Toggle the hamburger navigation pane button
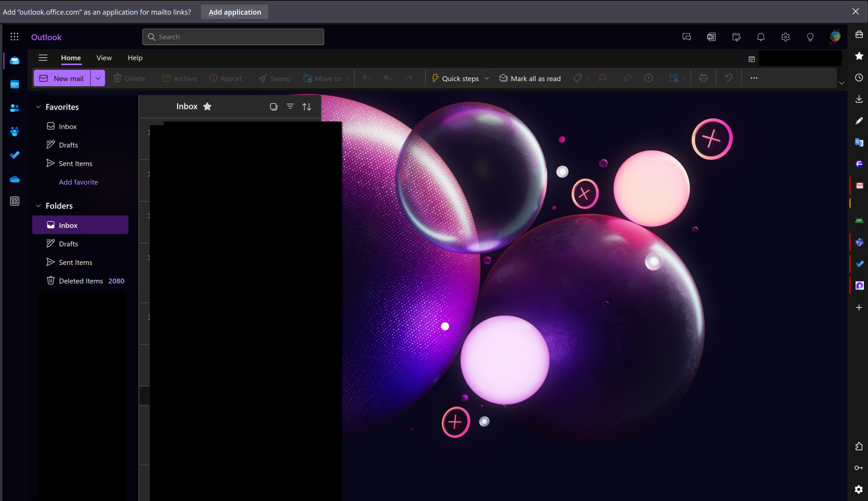This screenshot has width=868, height=501. point(43,58)
